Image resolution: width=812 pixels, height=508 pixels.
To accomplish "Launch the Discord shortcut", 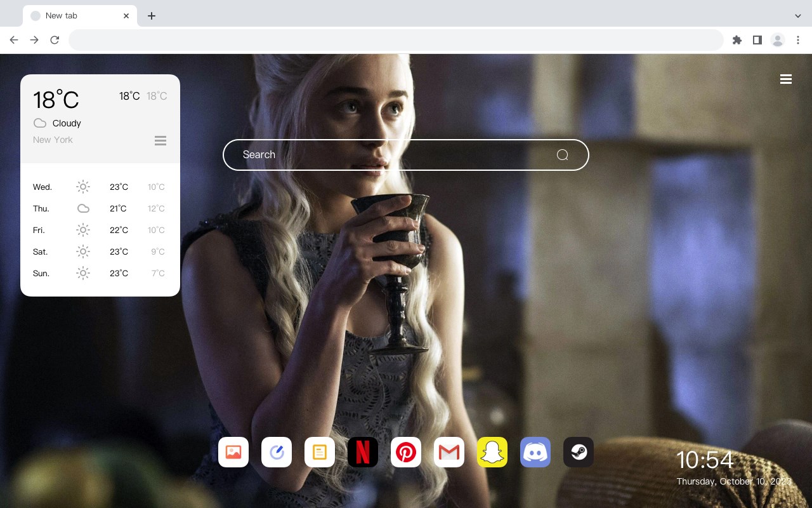I will (535, 452).
